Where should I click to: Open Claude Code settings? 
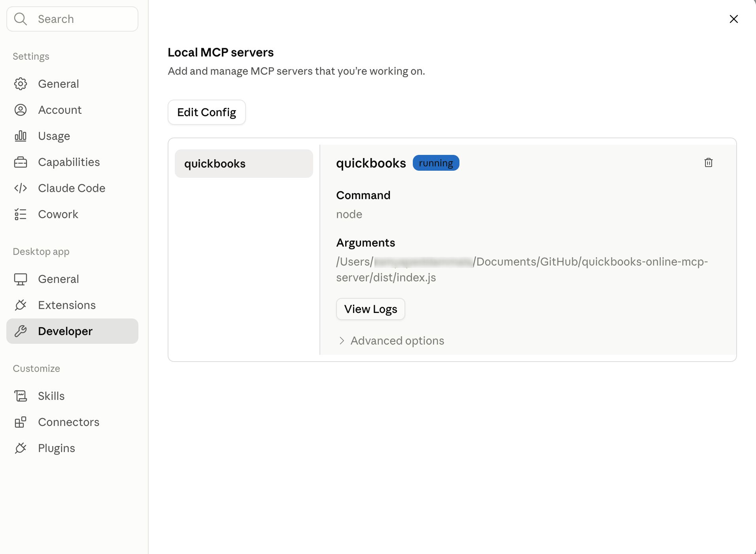point(72,188)
